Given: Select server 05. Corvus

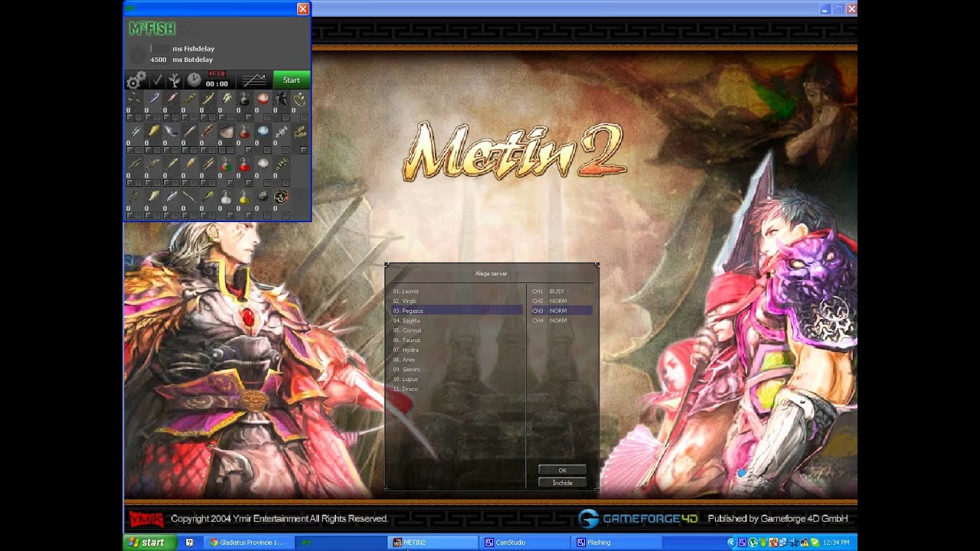Looking at the screenshot, I should pyautogui.click(x=457, y=331).
